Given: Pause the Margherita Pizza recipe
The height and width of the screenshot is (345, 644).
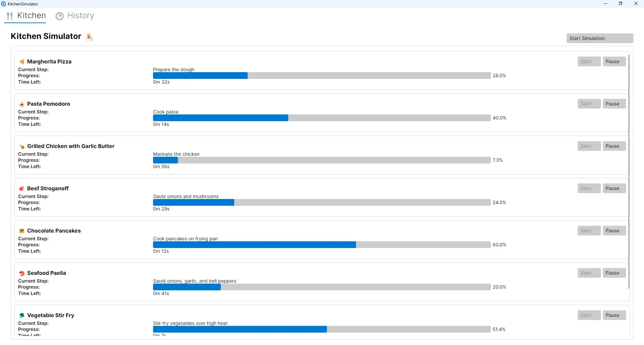Looking at the screenshot, I should coord(614,62).
